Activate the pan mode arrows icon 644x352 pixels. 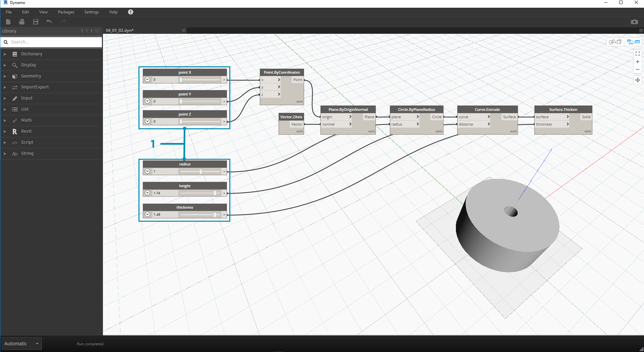637,80
